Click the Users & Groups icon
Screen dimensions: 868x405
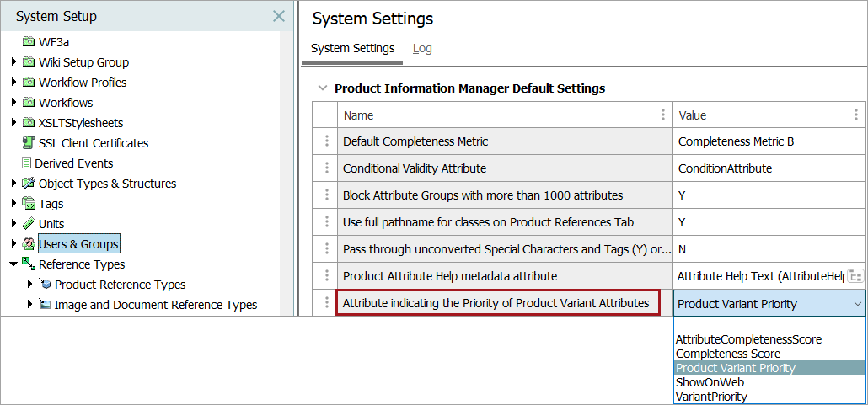click(29, 244)
